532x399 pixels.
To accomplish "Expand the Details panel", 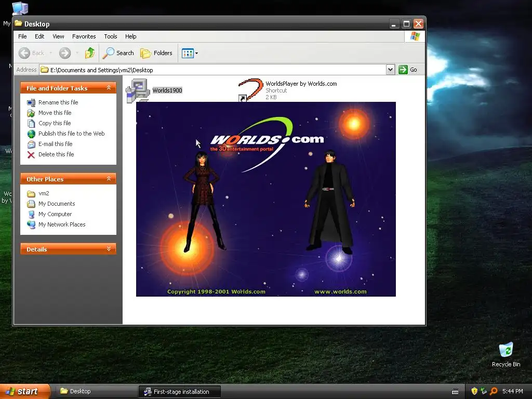I will coord(109,249).
